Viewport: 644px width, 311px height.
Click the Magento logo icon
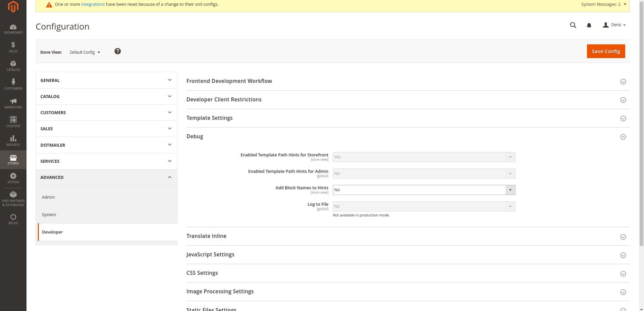[x=13, y=7]
